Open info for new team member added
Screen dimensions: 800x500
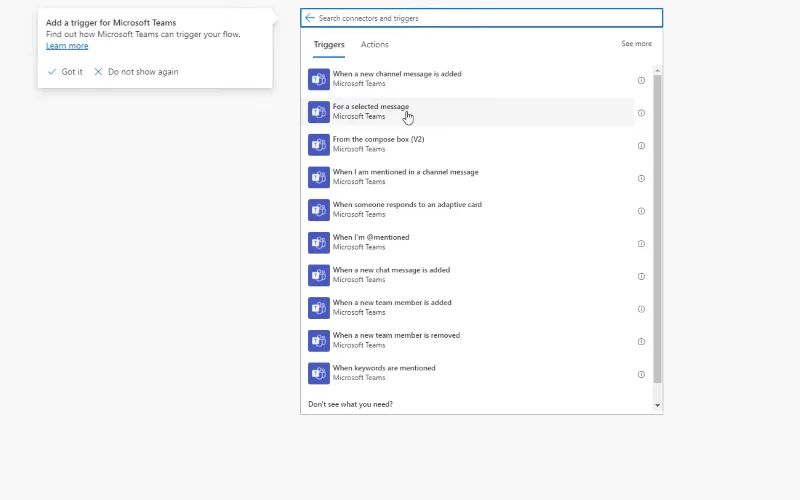pos(641,309)
